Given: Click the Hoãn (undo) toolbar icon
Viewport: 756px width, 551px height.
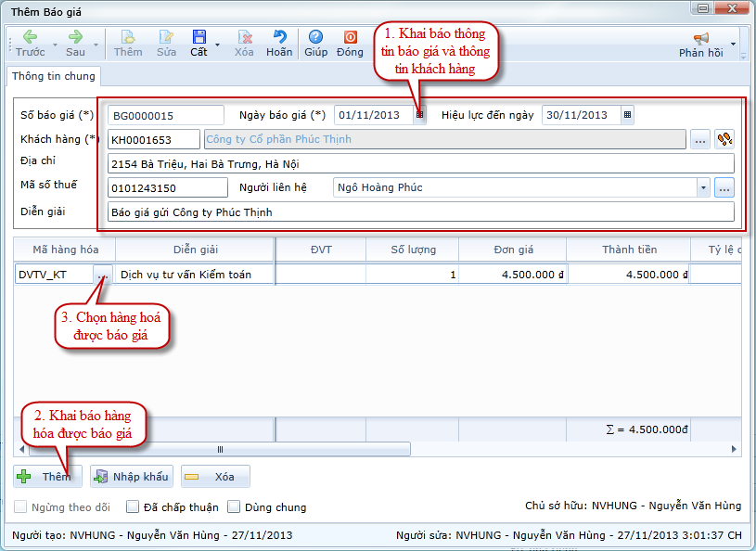Looking at the screenshot, I should (279, 37).
